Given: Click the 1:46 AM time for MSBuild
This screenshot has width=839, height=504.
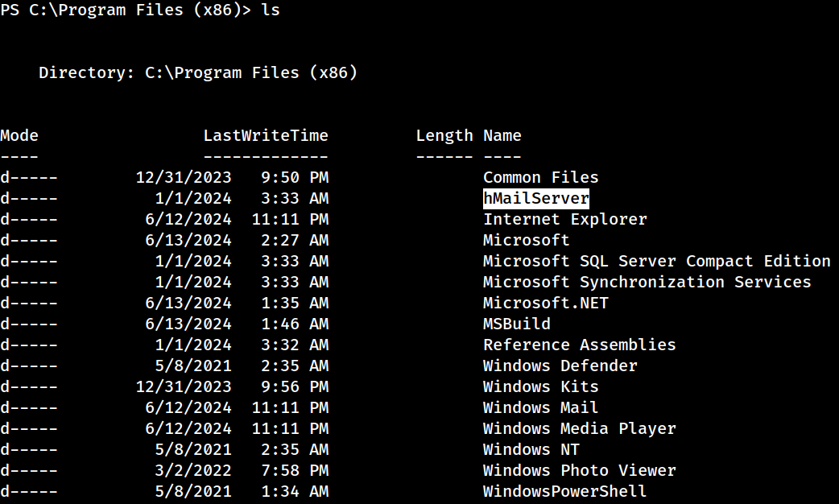Looking at the screenshot, I should (x=295, y=324).
